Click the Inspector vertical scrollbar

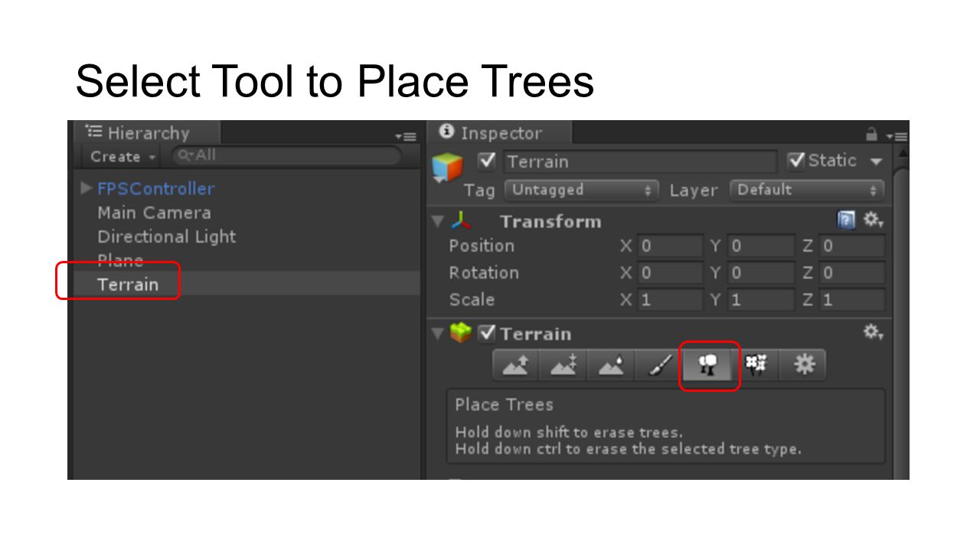coord(901,314)
